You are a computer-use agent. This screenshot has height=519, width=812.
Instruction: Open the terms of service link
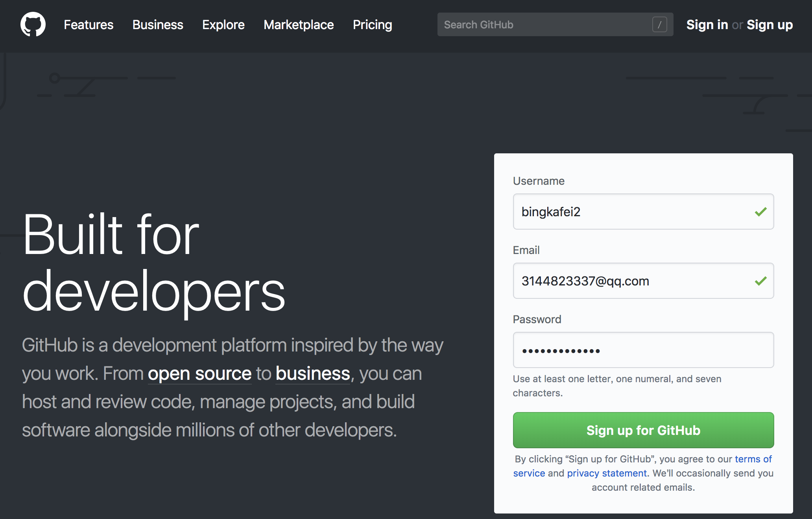click(x=753, y=459)
